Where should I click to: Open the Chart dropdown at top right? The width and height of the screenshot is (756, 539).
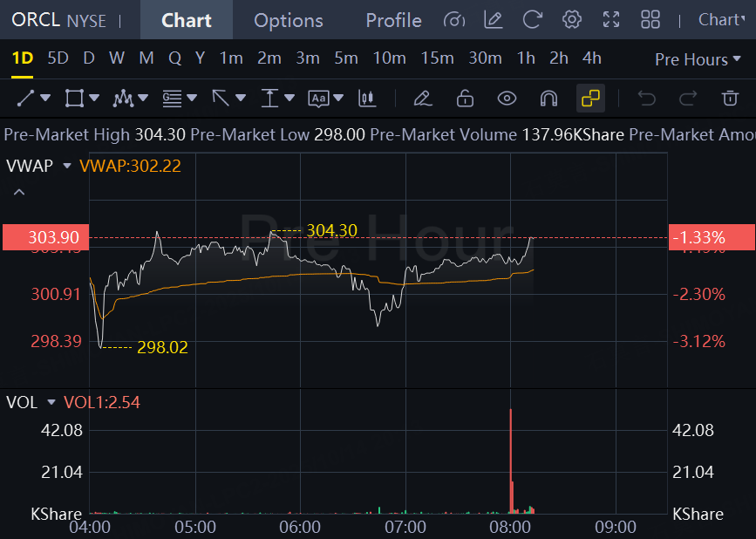coord(721,20)
